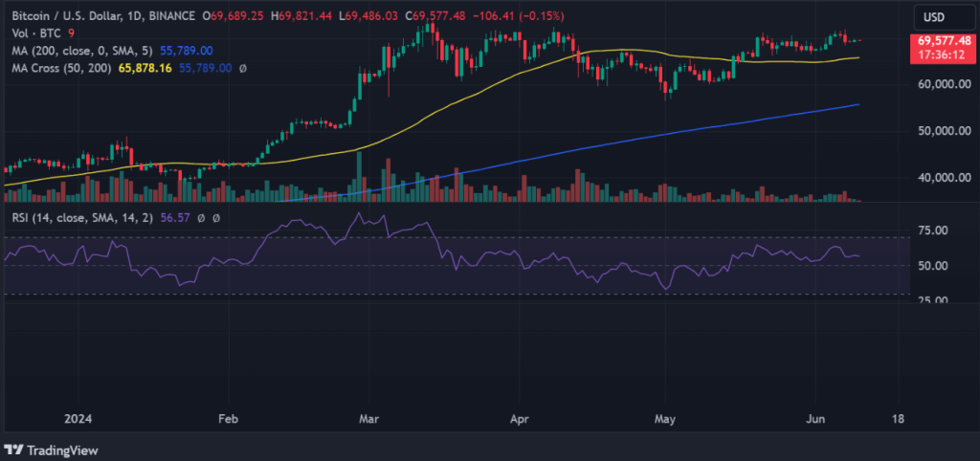Click the red 69,577.48 current price label
The image size is (980, 461).
[942, 40]
